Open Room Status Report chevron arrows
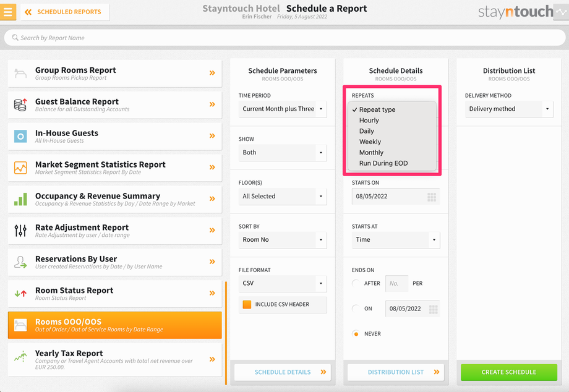This screenshot has height=392, width=569. tap(212, 293)
